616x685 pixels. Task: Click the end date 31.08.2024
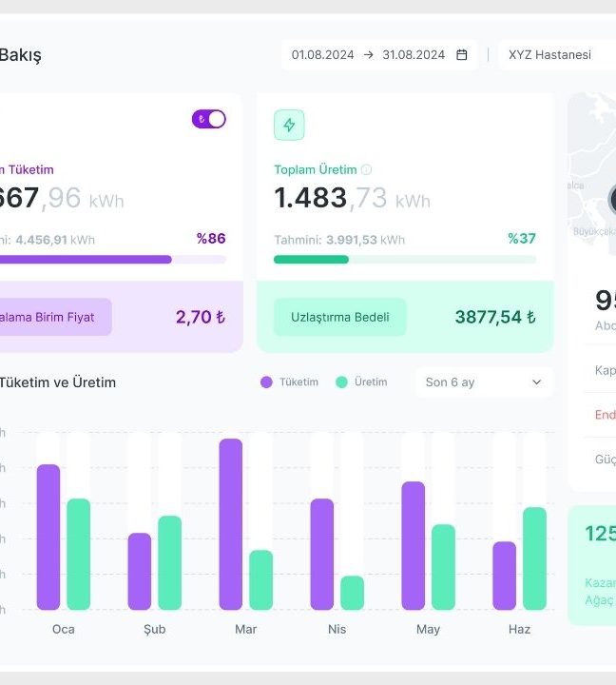(414, 54)
